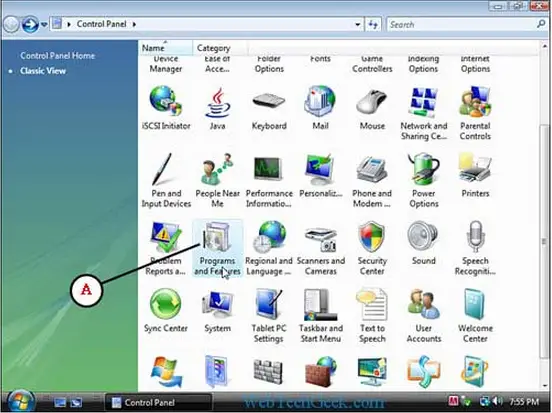Click Switch between windows quick launch icon
Screen dimensions: 552x413
[x=76, y=402]
